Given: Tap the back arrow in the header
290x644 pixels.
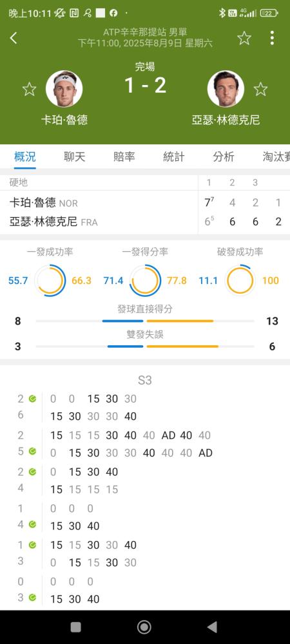Looking at the screenshot, I should [x=14, y=38].
